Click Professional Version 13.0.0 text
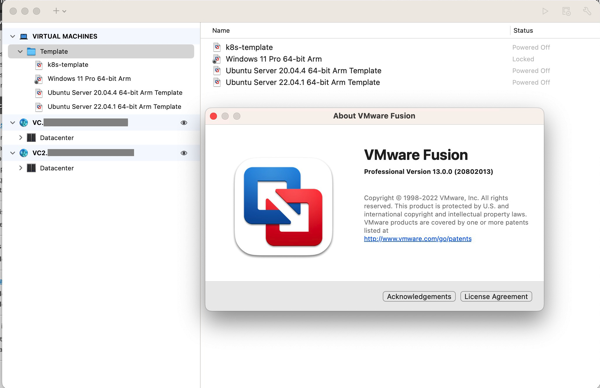 428,172
